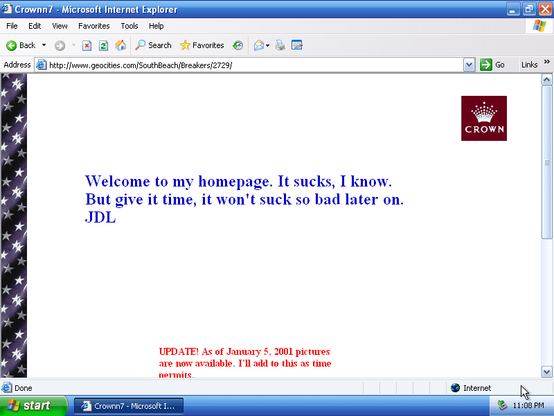Expand the Links chevron
554x416 pixels.
547,62
